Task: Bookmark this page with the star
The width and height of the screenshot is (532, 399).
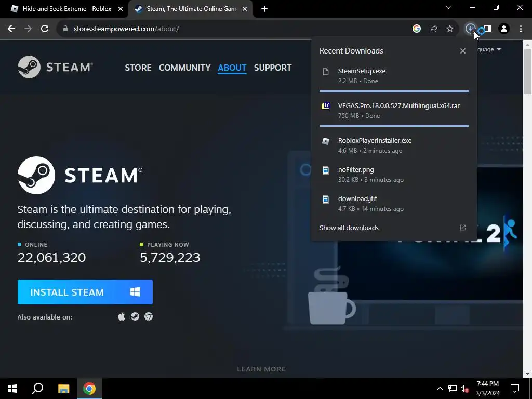Action: click(x=450, y=29)
